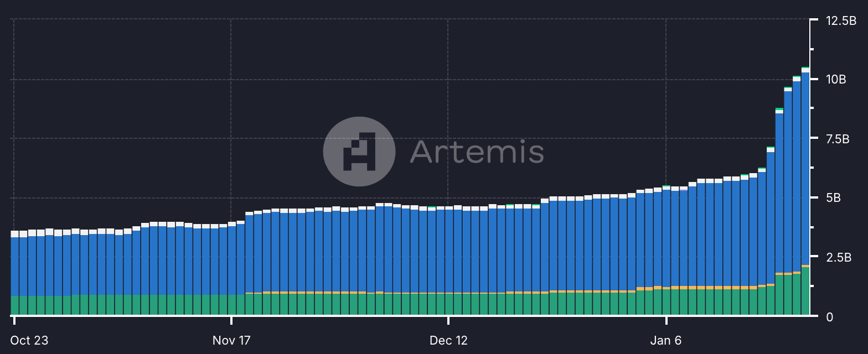The image size is (868, 354).
Task: Select the Nov 17 x-axis date label
Action: click(x=231, y=340)
